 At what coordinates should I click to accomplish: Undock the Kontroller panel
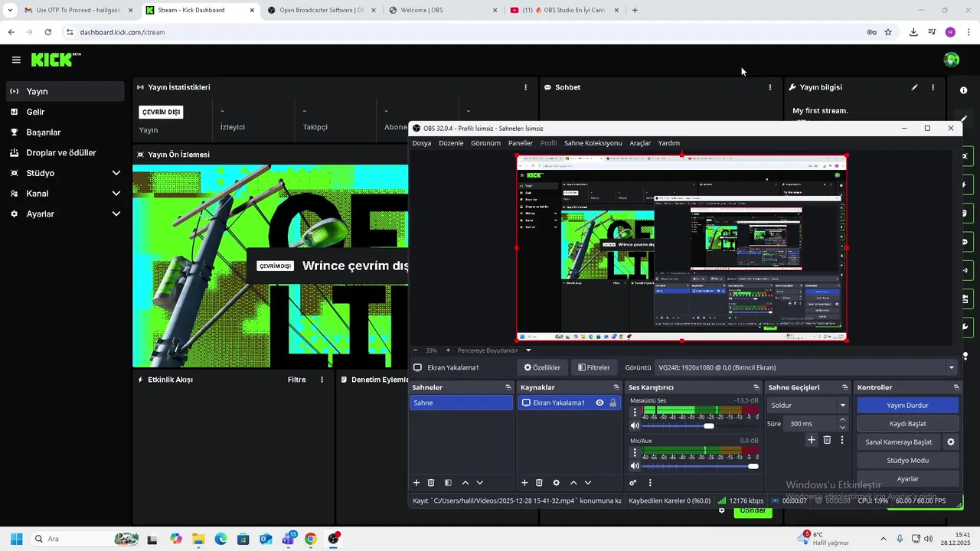(953, 387)
